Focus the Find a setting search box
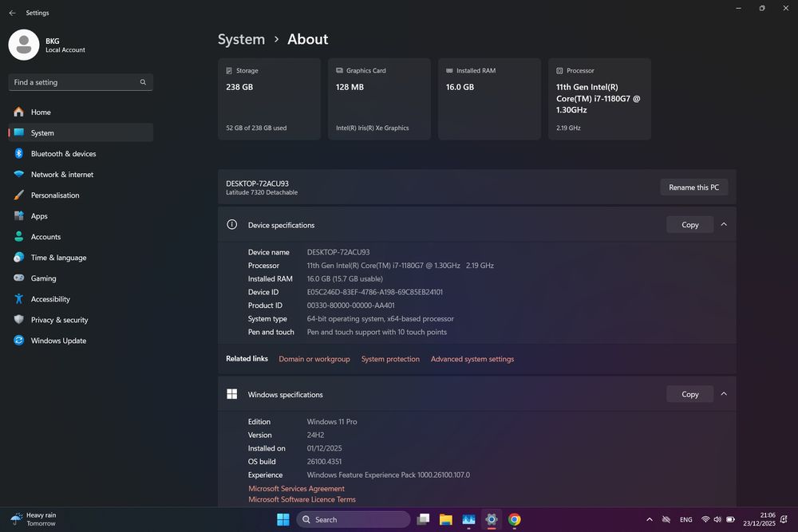Screen dimensions: 798x532 [81, 82]
